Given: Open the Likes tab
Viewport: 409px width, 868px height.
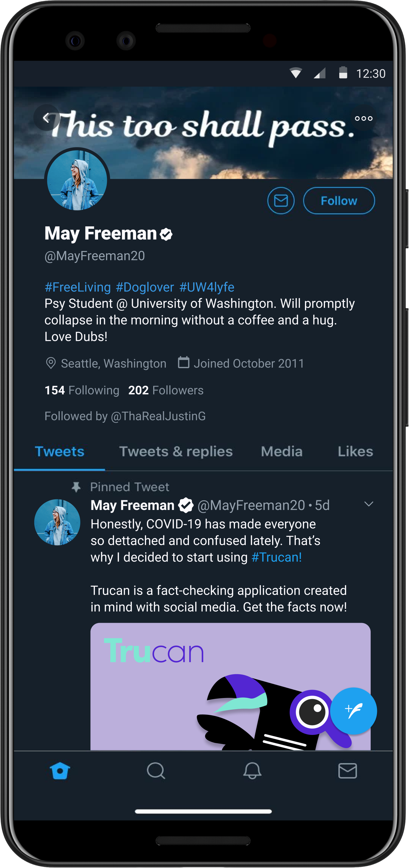Looking at the screenshot, I should [x=355, y=452].
